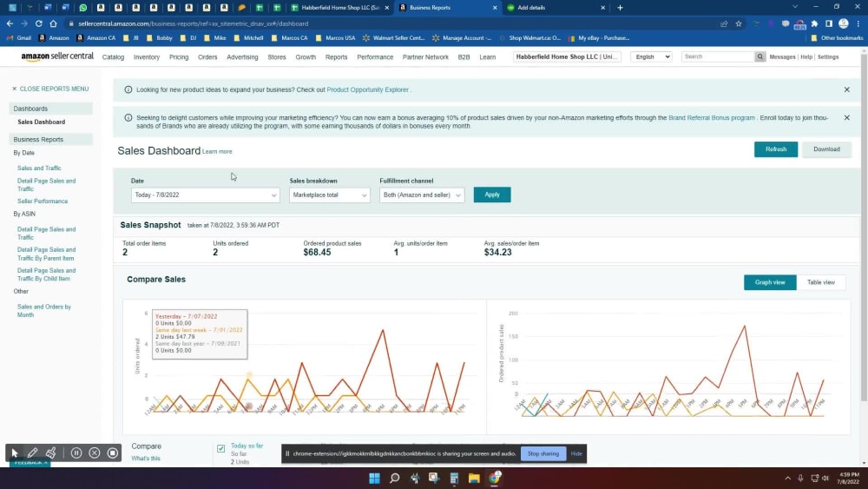
Task: Open the Inventory menu
Action: point(147,57)
